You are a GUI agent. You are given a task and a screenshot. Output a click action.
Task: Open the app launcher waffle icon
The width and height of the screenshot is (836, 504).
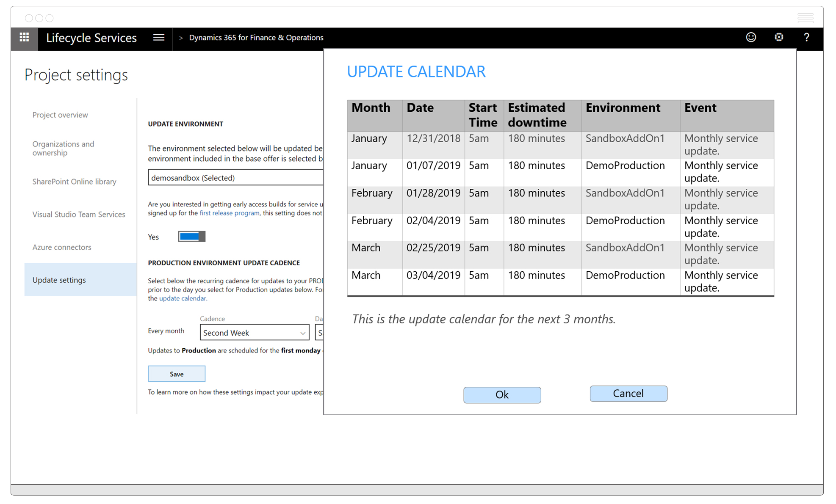pos(24,38)
